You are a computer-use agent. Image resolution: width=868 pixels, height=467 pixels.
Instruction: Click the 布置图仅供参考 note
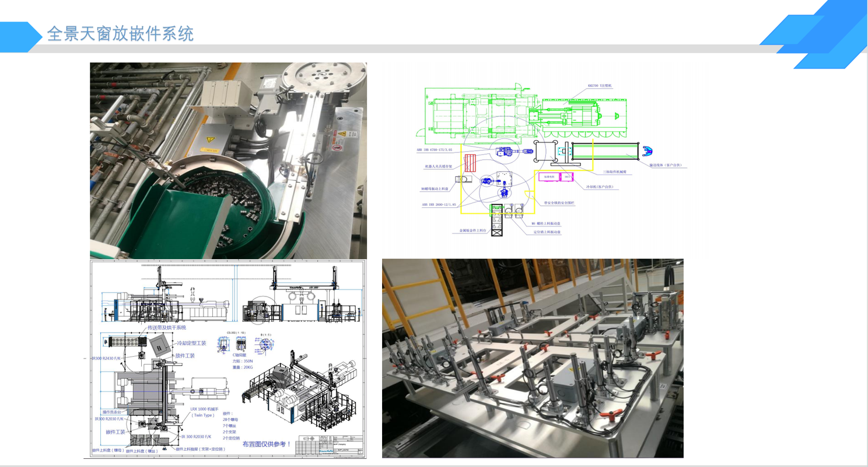[267, 444]
